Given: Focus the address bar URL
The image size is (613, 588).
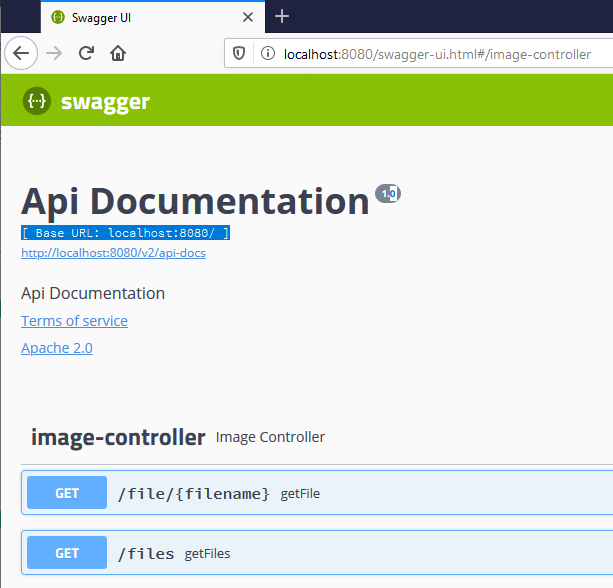Looking at the screenshot, I should tap(437, 54).
